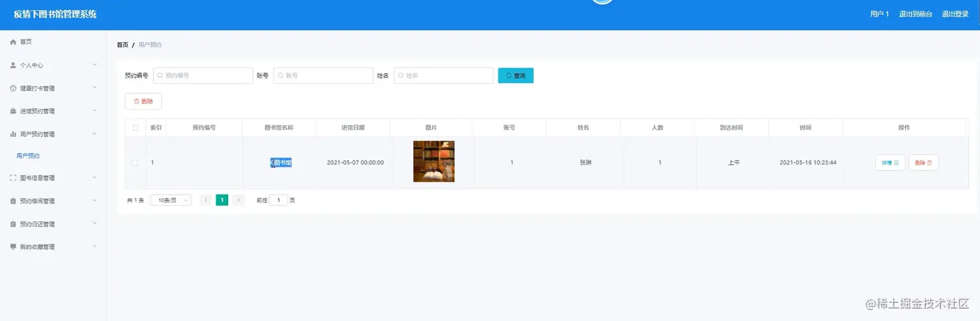
Task: Go to 首页 via the breadcrumb
Action: [122, 45]
